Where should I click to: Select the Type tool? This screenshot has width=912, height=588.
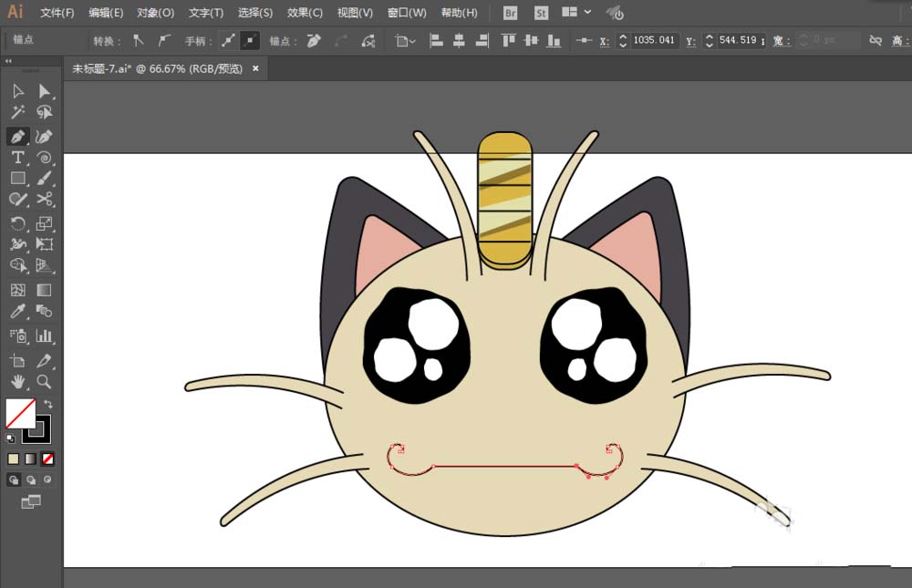[x=18, y=158]
